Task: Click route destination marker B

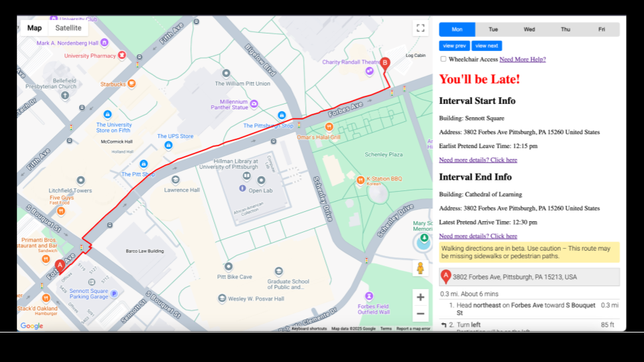Action: click(385, 64)
